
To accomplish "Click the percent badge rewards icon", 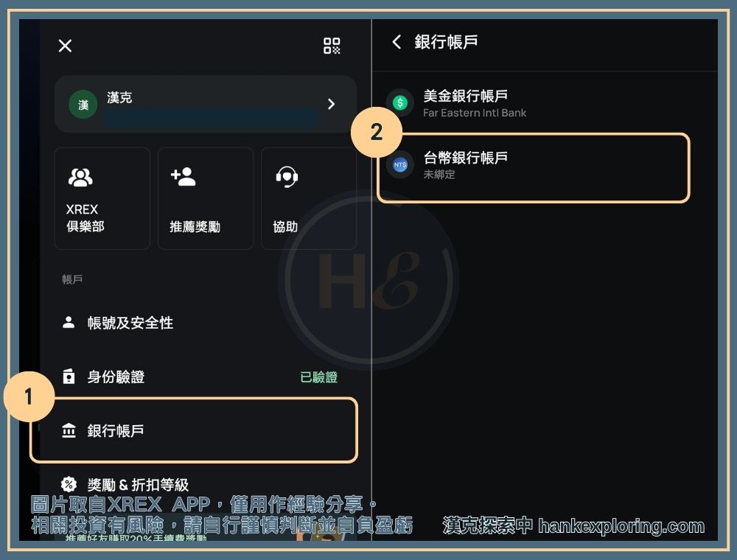I will (69, 484).
